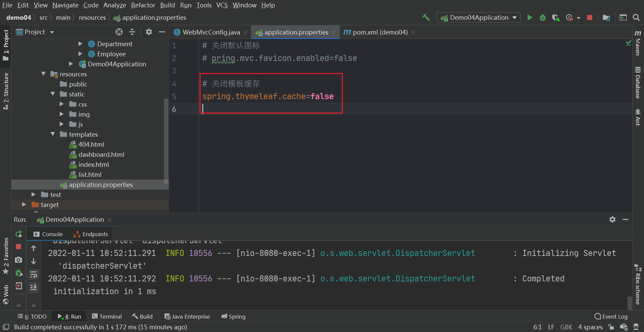644x332 pixels.
Task: Open Project panel settings gear
Action: [149, 32]
